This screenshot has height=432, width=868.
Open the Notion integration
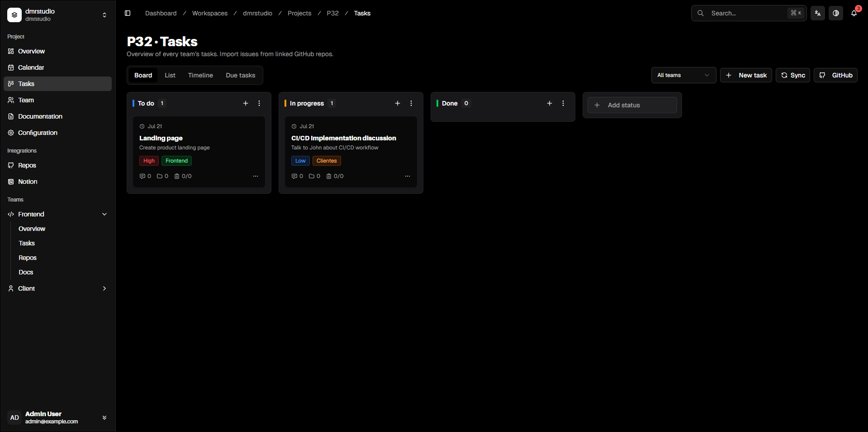pos(58,182)
